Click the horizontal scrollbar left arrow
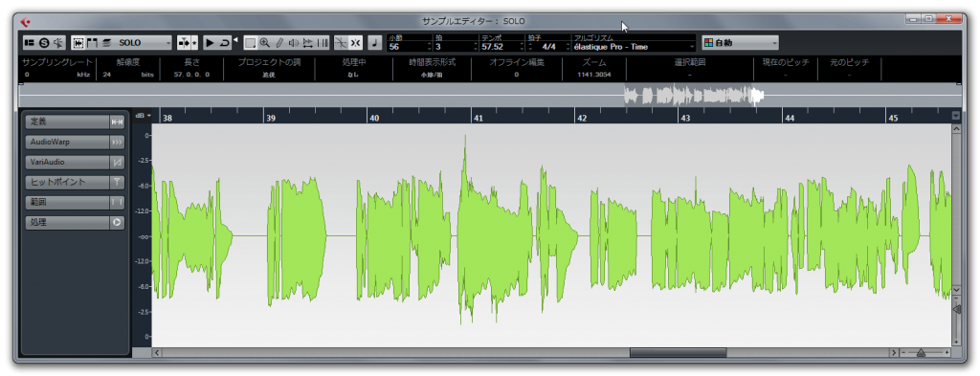The height and width of the screenshot is (376, 980). click(x=157, y=353)
